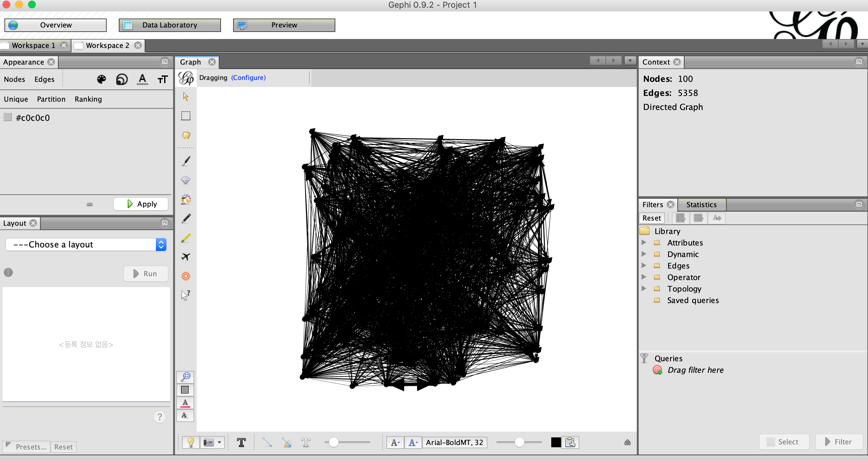Click the Configure link next to Dragging
The width and height of the screenshot is (868, 461).
[x=248, y=78]
